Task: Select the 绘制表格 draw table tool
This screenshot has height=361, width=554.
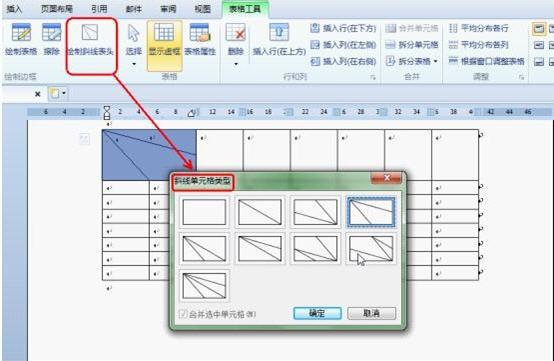Action: click(x=20, y=39)
